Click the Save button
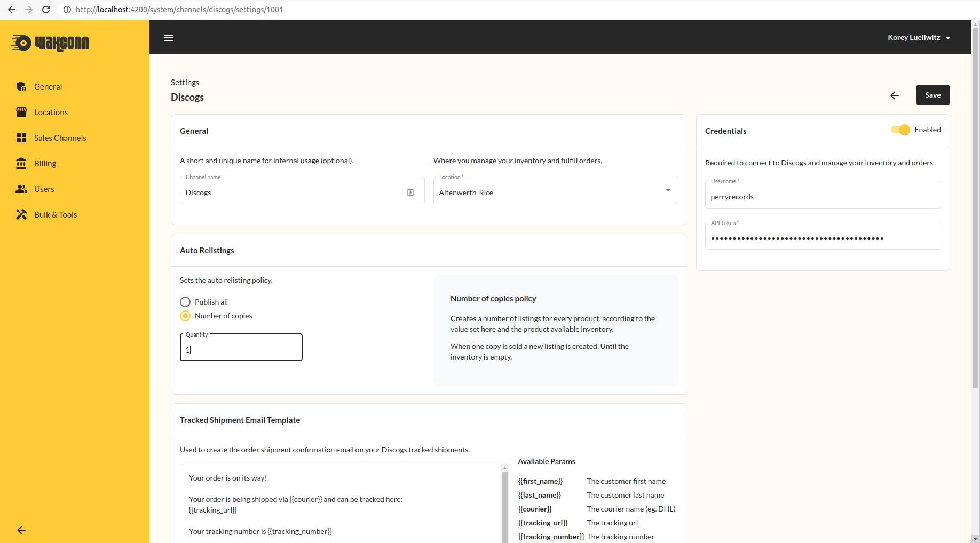This screenshot has width=980, height=543. coord(932,95)
